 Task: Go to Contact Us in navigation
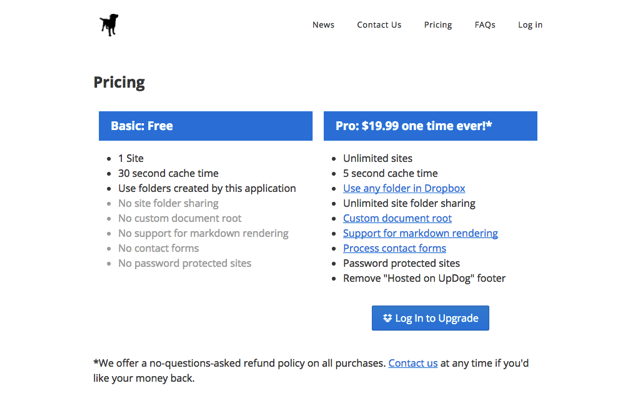tap(379, 25)
